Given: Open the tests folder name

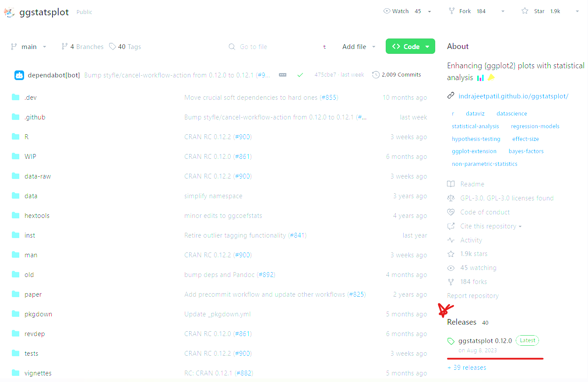Looking at the screenshot, I should pyautogui.click(x=32, y=354).
